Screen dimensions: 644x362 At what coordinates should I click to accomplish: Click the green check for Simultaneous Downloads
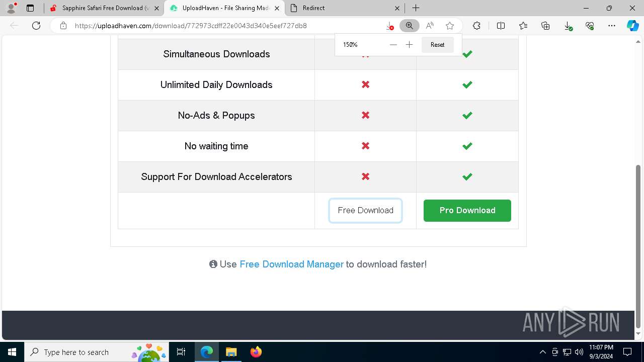[467, 54]
